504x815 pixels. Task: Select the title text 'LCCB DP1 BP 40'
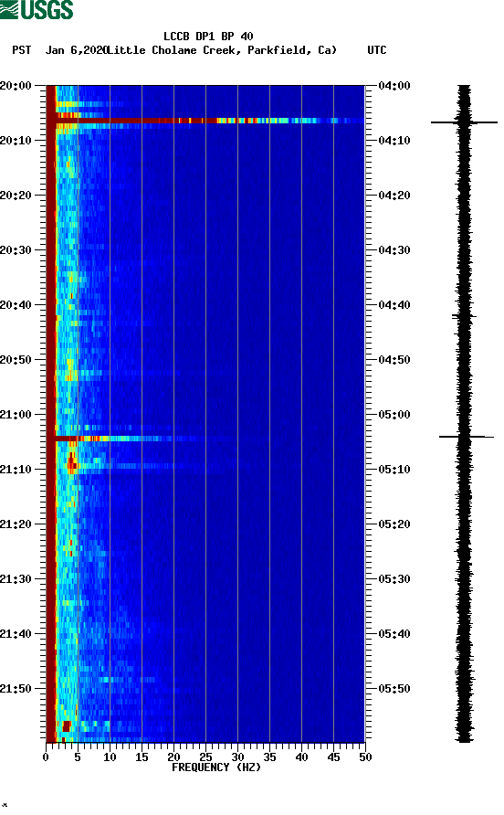click(x=208, y=37)
